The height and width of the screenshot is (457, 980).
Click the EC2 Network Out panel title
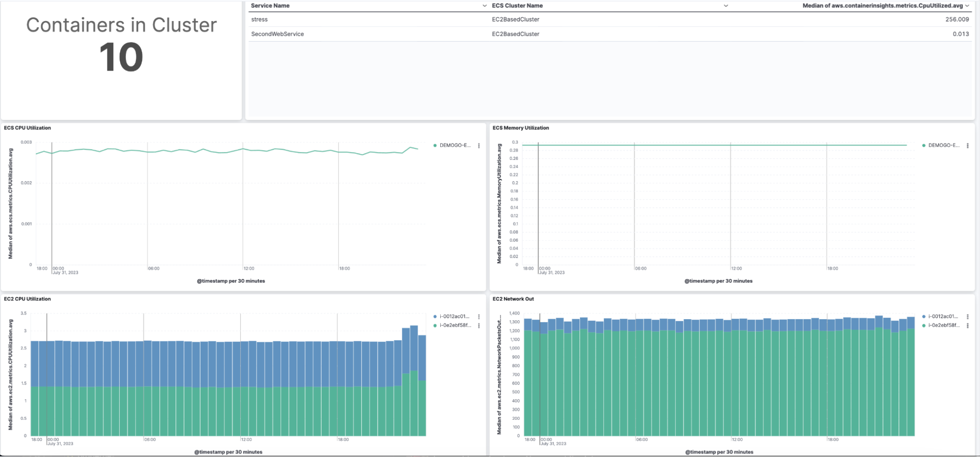[x=513, y=299]
